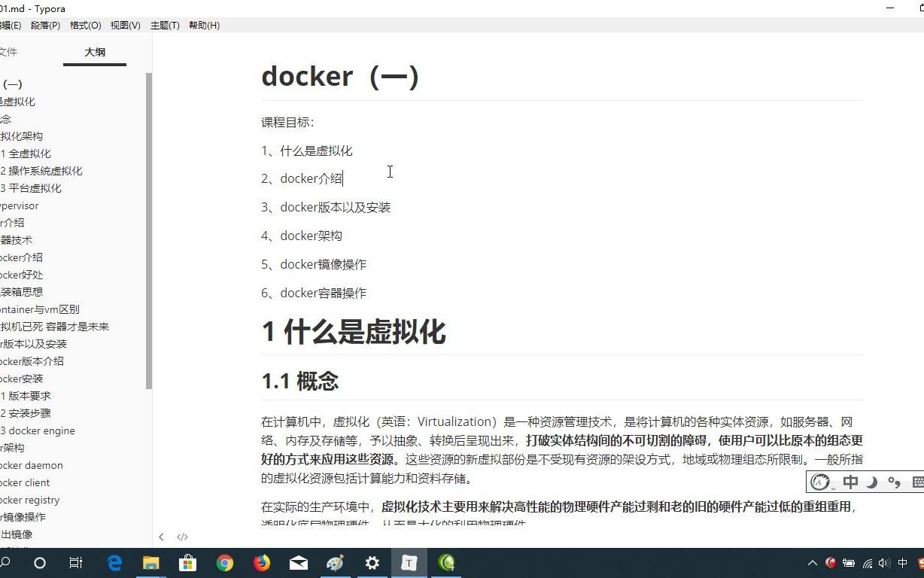Click the Sogou input method logo
Screen dimensions: 924x578
[x=819, y=482]
